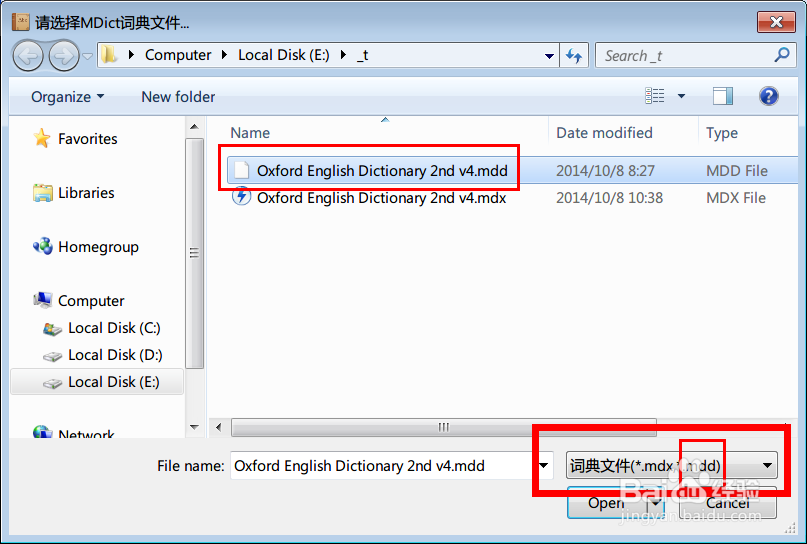Select the _t folder breadcrumb segment
The height and width of the screenshot is (544, 807).
[x=363, y=55]
